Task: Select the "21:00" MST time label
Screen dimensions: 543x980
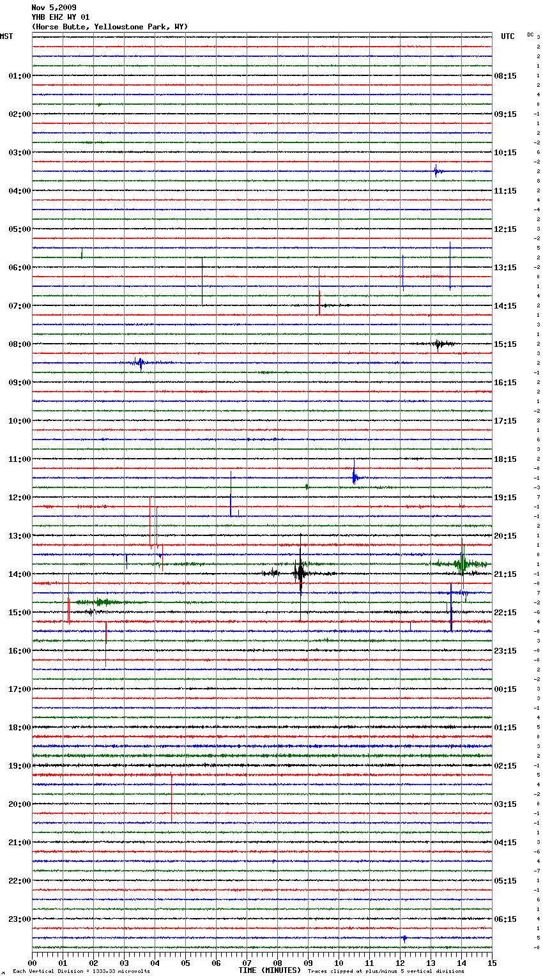Action: point(20,843)
